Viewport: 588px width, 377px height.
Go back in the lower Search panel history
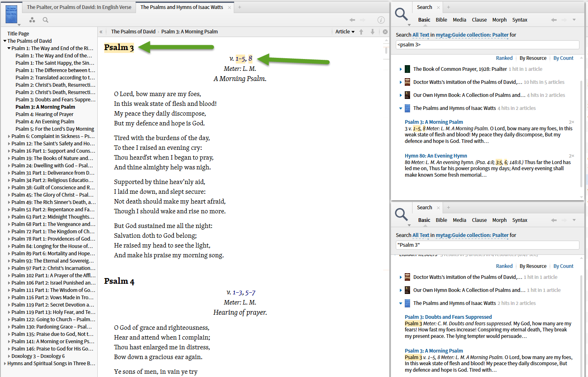pyautogui.click(x=554, y=220)
